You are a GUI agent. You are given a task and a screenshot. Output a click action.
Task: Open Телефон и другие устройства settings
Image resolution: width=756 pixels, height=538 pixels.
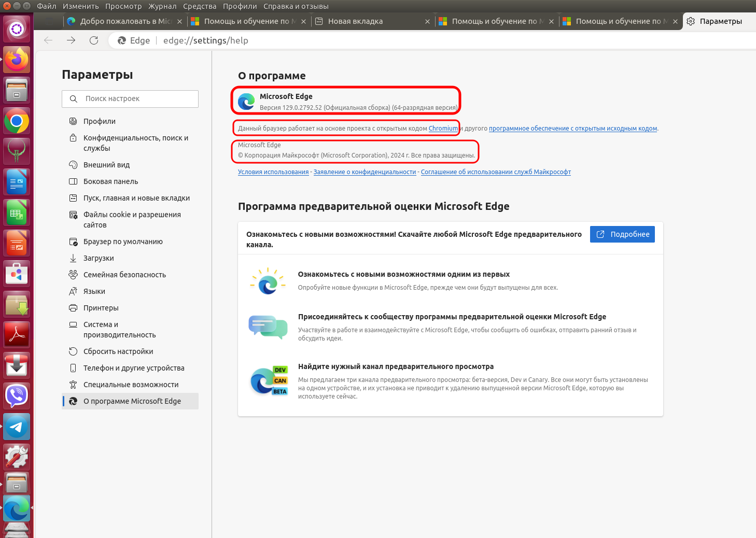click(x=130, y=368)
